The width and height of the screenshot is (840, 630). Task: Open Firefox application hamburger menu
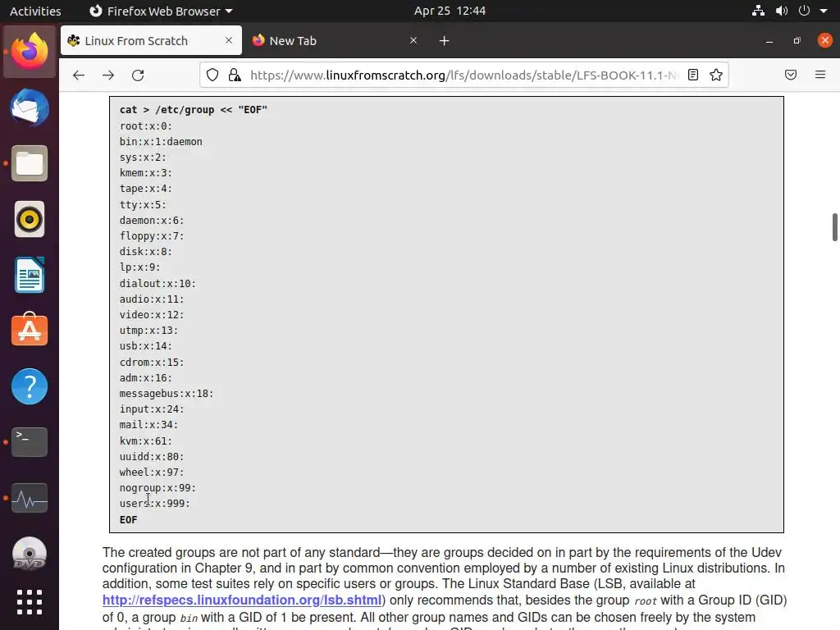(x=820, y=75)
